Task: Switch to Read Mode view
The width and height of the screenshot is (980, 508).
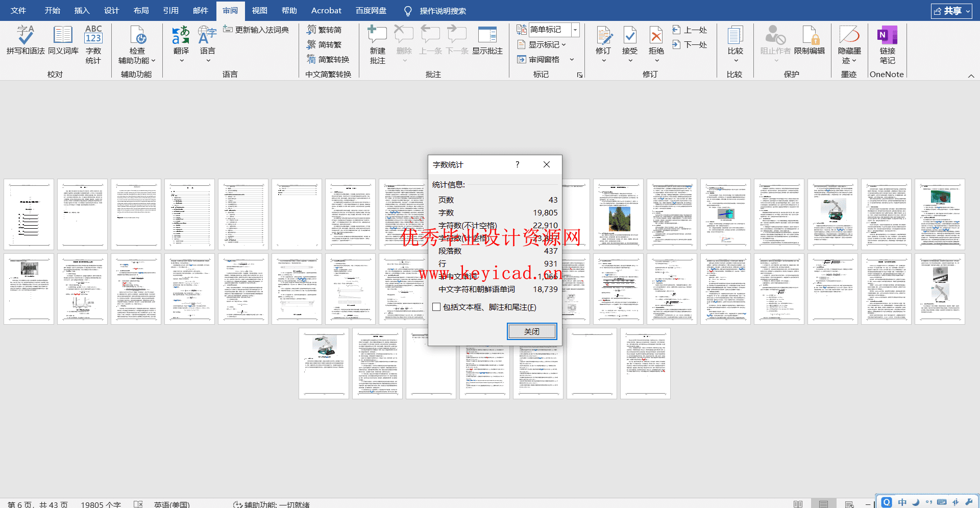Action: coord(798,504)
